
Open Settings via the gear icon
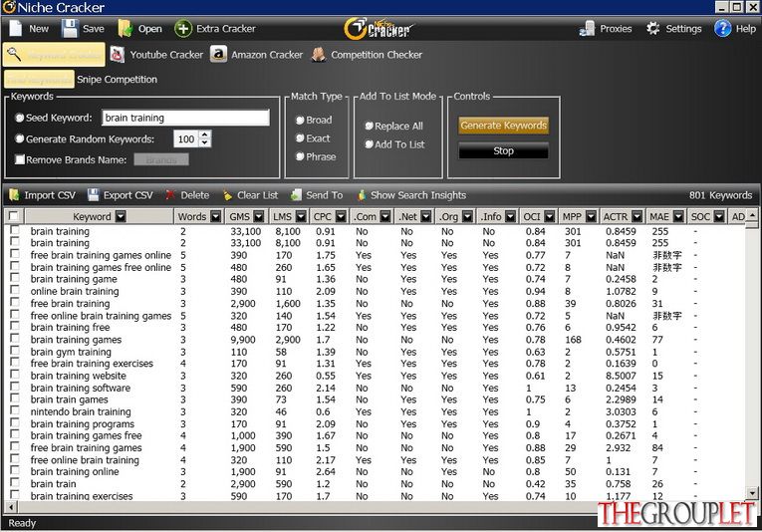[x=653, y=29]
